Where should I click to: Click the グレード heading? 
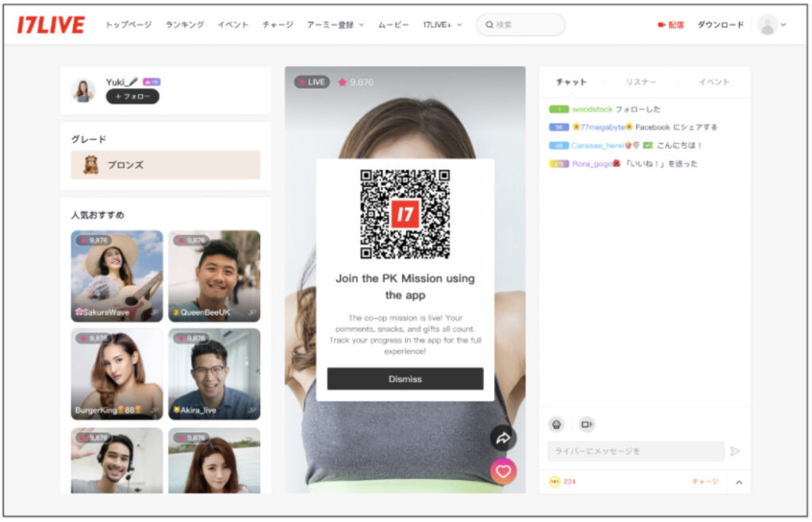click(x=89, y=139)
